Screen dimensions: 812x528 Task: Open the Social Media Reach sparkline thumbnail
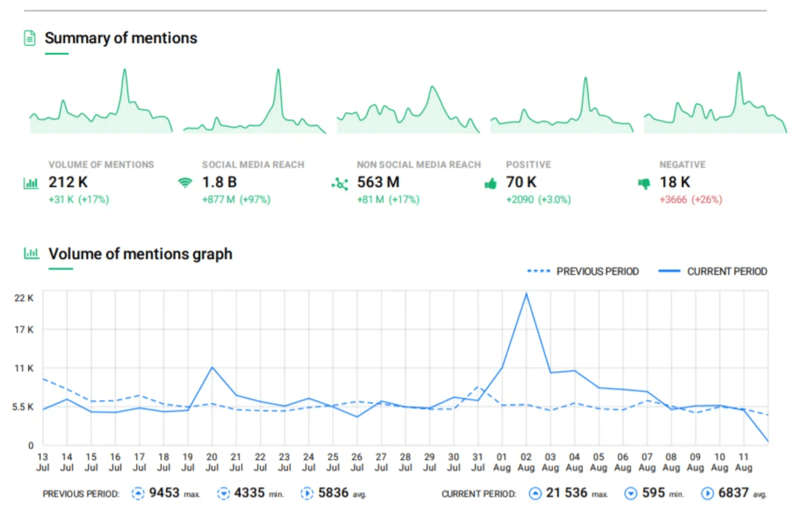pyautogui.click(x=254, y=101)
